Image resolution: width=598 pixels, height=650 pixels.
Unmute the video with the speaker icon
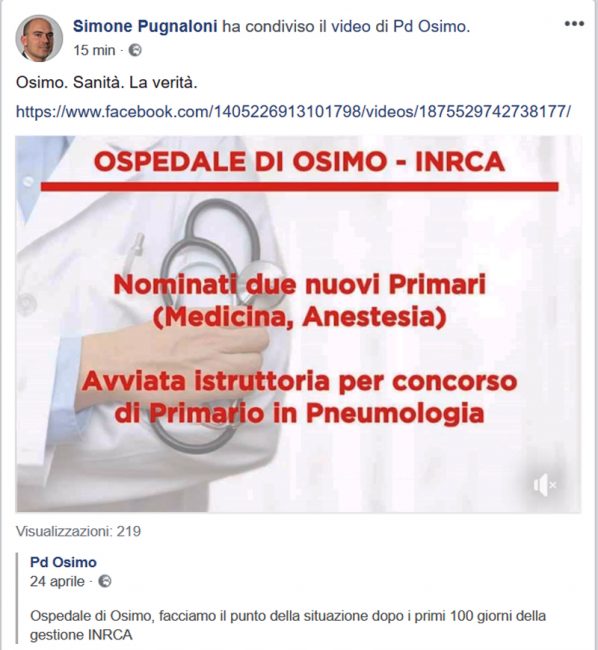(545, 485)
